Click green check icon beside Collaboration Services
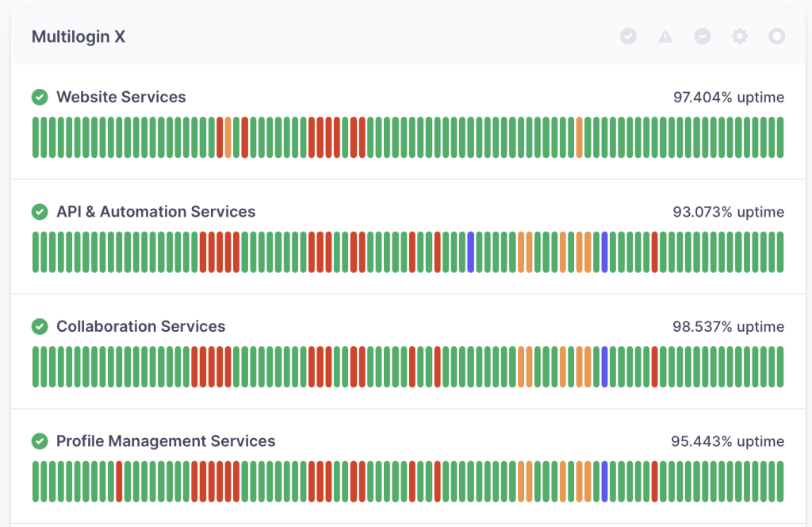This screenshot has width=812, height=527. [40, 326]
